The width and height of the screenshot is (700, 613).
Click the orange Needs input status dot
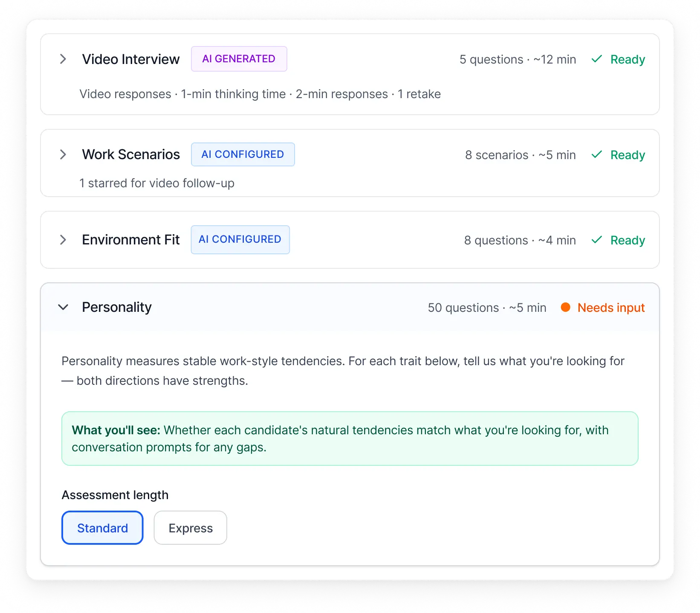(566, 307)
